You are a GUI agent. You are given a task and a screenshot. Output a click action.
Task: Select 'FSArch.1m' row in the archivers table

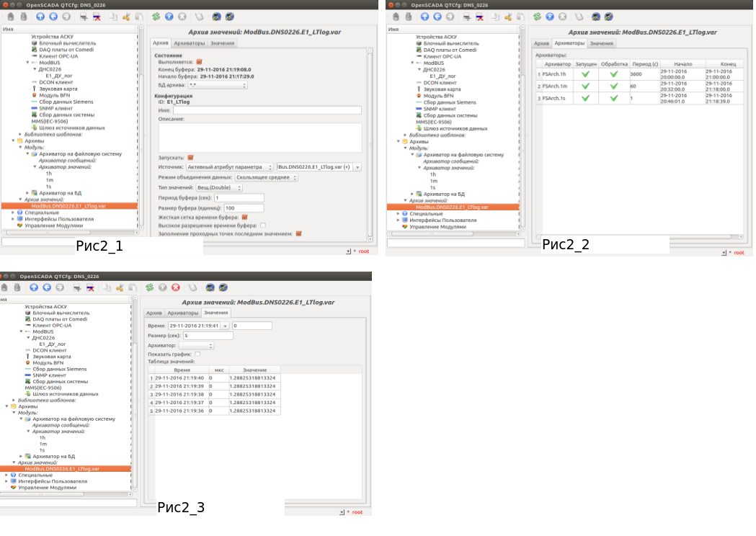pos(555,86)
